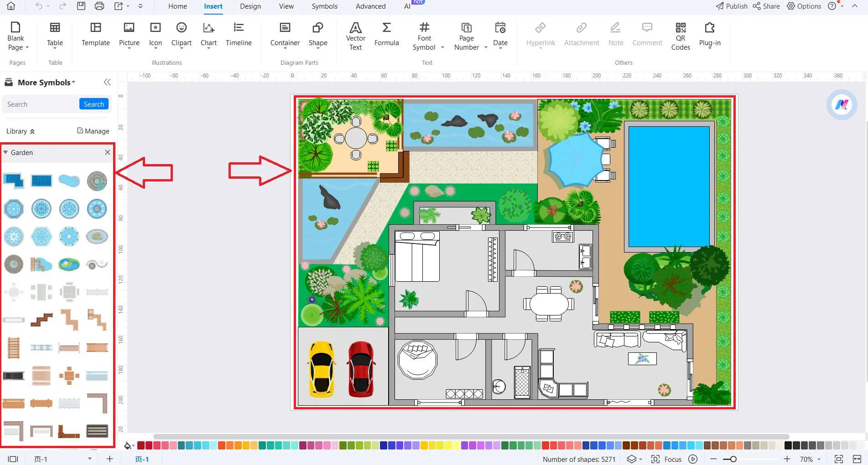Open the zoom level 70% dropdown
Screen dimensions: 868x465
[819, 459]
